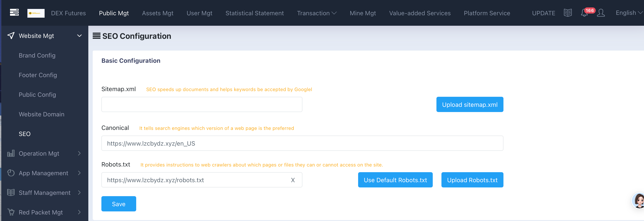644x221 pixels.
Task: Open the user profile icon
Action: pyautogui.click(x=601, y=13)
